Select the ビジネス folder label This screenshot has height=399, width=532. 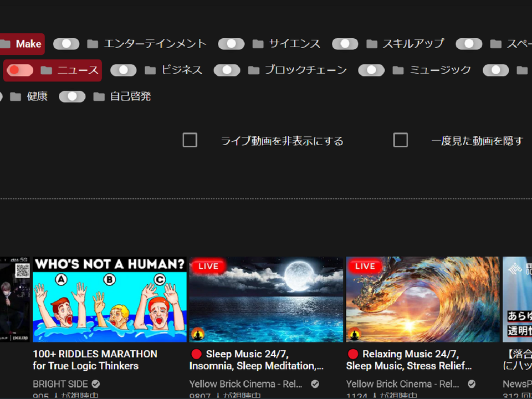click(x=182, y=70)
